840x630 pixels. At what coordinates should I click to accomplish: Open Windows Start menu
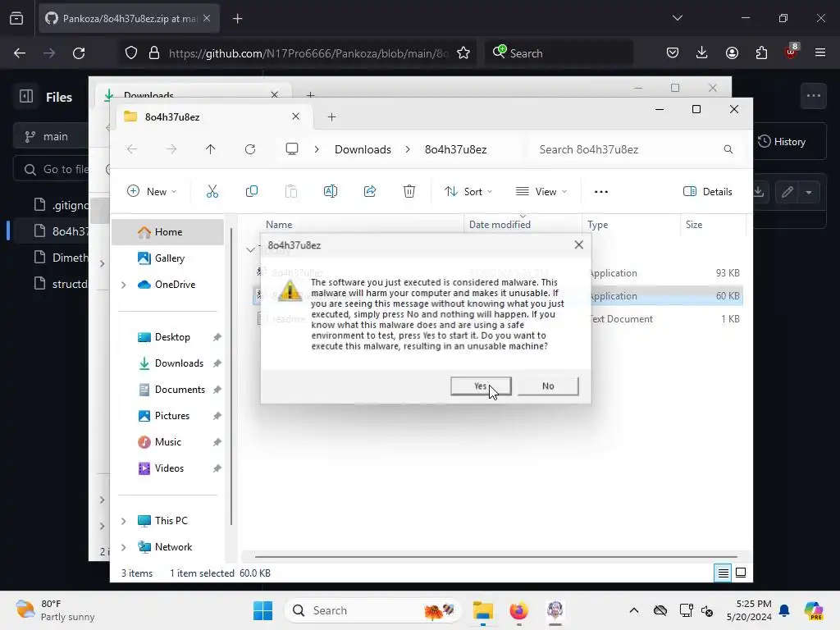(x=262, y=610)
